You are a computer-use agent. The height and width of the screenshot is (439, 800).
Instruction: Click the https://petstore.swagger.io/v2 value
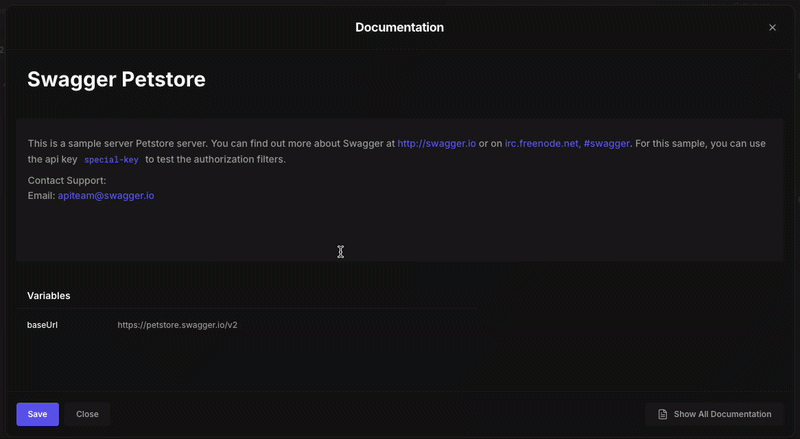coord(178,325)
